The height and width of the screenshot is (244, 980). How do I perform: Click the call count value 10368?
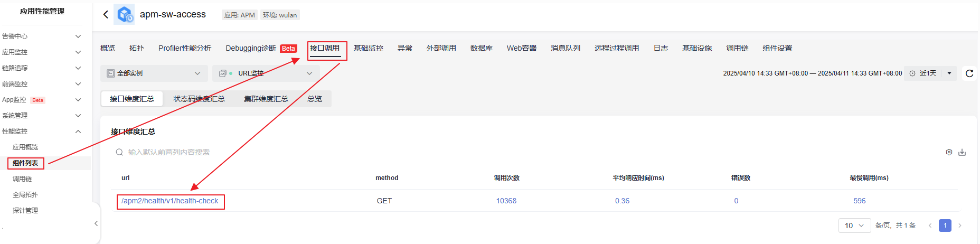[x=506, y=201]
